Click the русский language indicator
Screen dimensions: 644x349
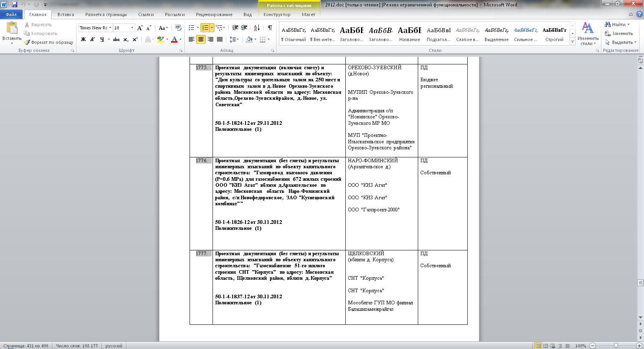pyautogui.click(x=114, y=346)
